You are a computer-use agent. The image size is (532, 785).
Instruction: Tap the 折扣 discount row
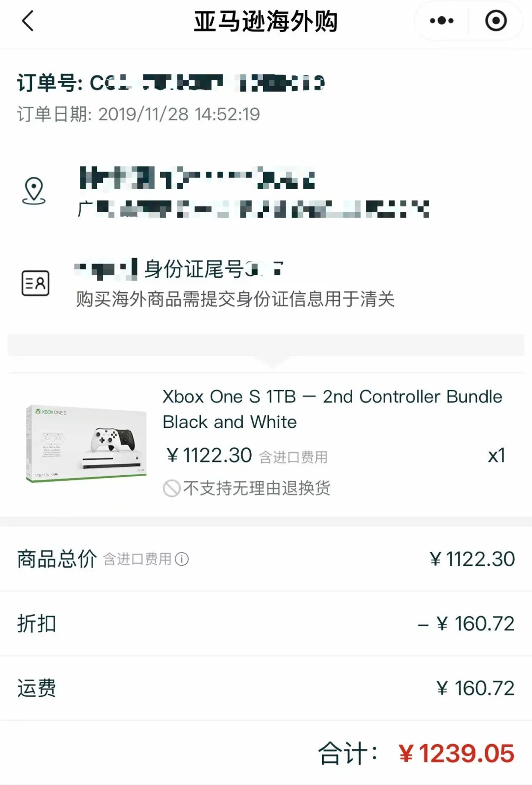[266, 623]
